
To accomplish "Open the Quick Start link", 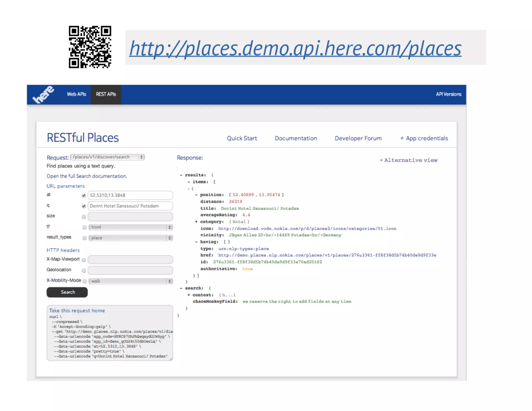I will point(242,138).
